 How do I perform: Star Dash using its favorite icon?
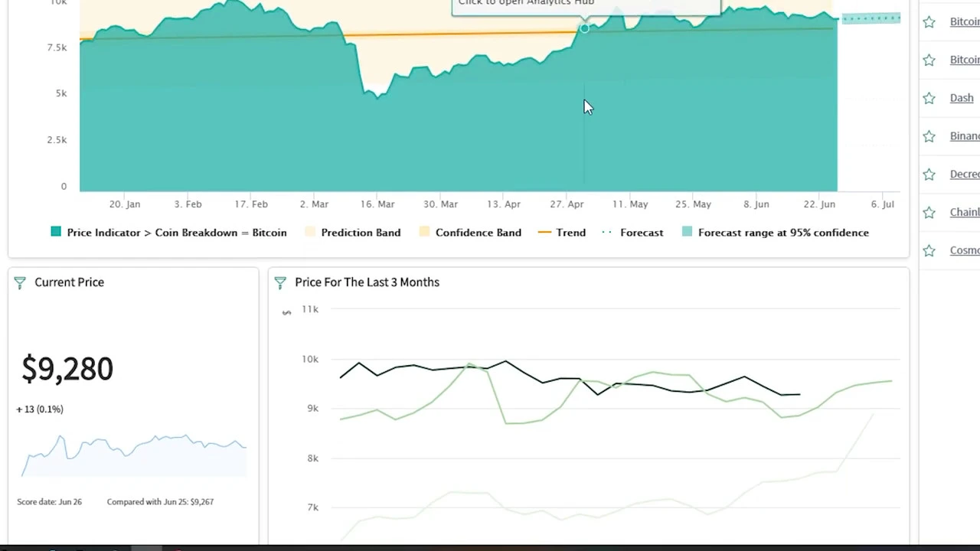(929, 97)
